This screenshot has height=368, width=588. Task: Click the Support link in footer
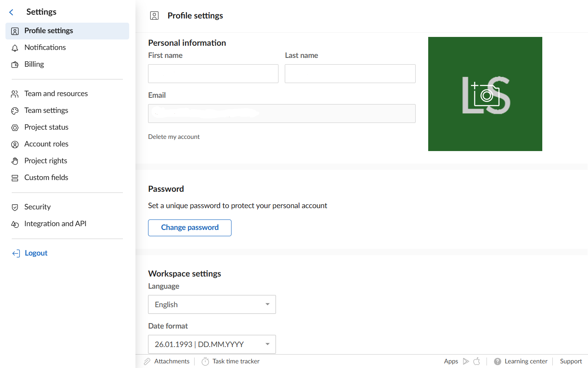point(570,361)
